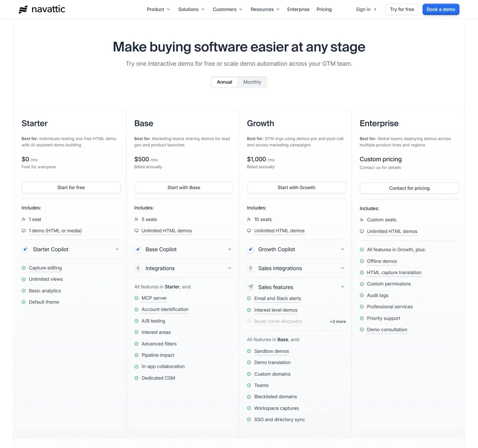Click the Sales features paper-plane icon
Viewport: 478px width, 448px height.
tap(251, 287)
